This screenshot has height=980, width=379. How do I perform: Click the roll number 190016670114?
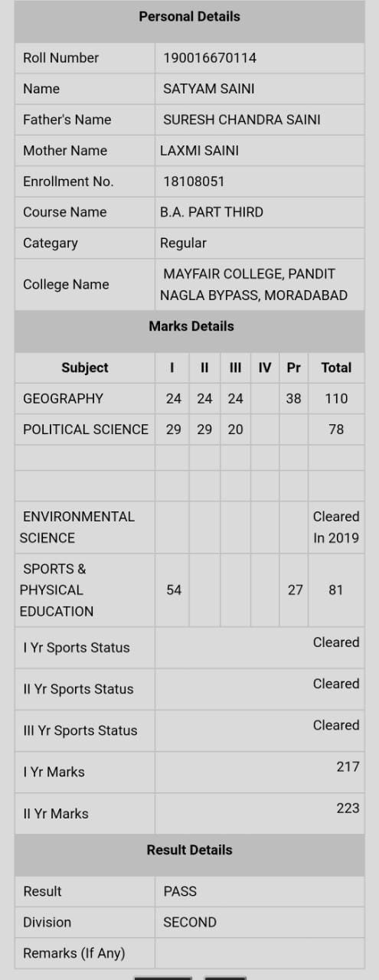[x=210, y=57]
